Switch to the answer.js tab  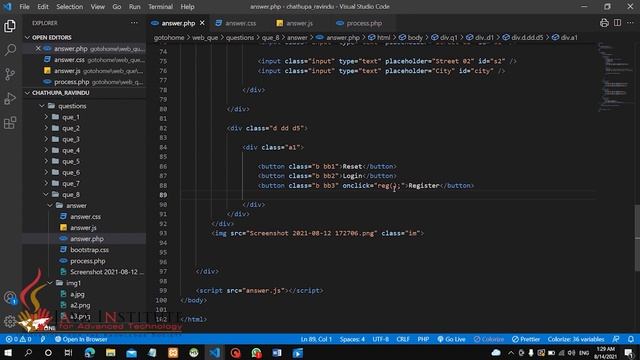(x=299, y=23)
